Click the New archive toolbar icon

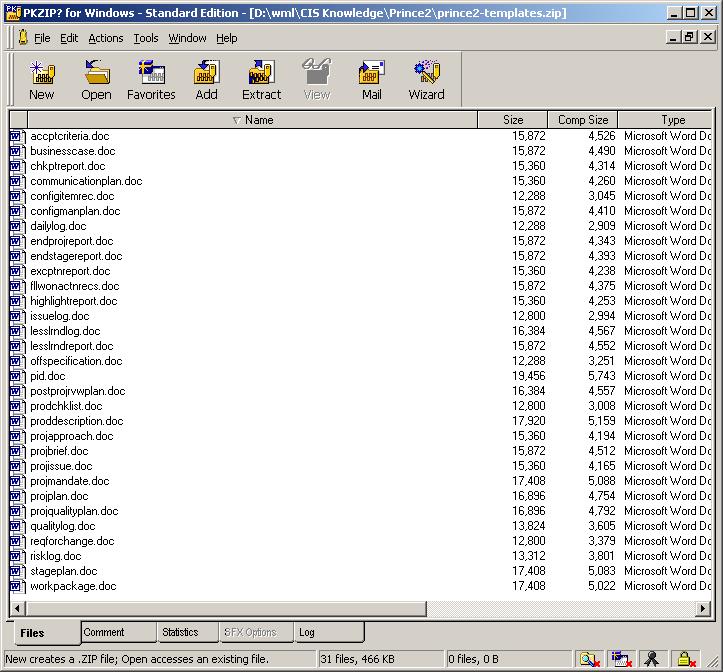pyautogui.click(x=42, y=72)
